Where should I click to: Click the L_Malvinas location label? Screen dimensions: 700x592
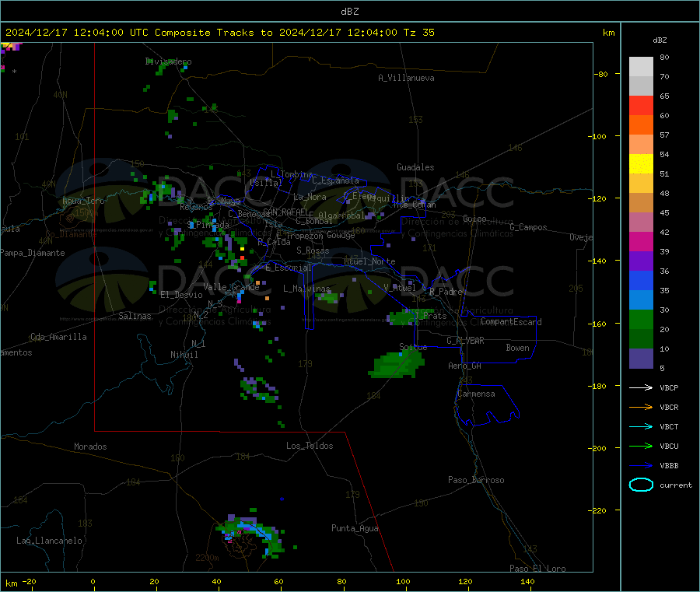[x=306, y=289]
